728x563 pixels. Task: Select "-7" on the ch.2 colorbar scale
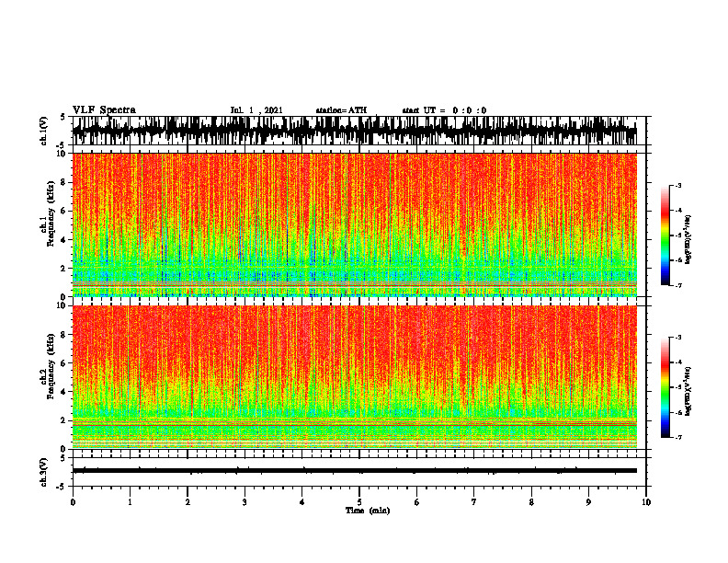click(x=678, y=437)
